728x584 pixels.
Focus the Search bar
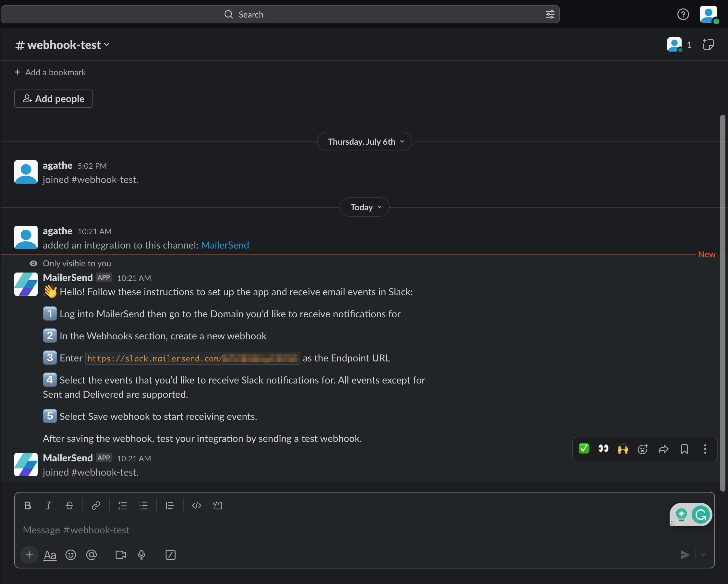coord(280,14)
